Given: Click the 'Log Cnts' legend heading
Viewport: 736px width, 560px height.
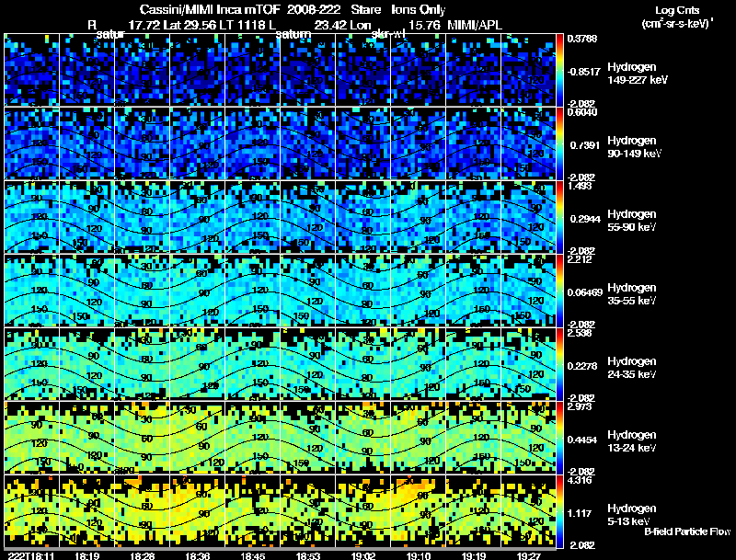Looking at the screenshot, I should (677, 10).
